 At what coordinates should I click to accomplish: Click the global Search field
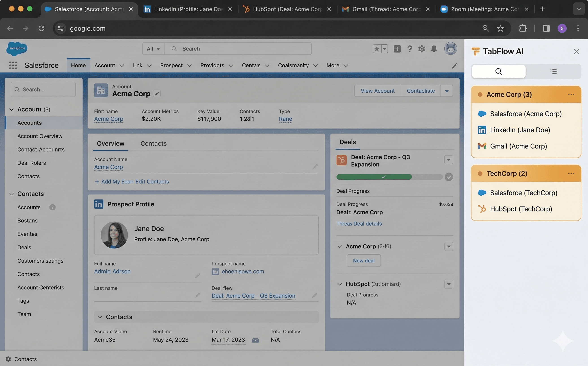[238, 49]
